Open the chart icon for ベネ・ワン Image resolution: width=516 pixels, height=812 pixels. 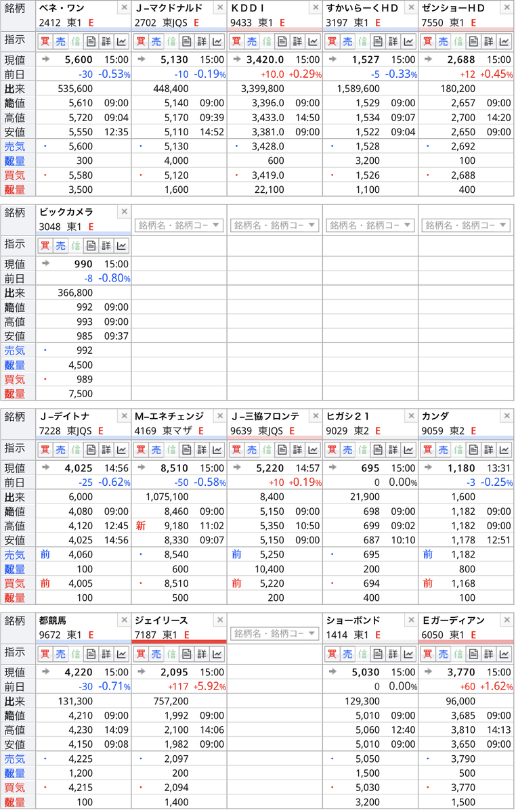122,41
